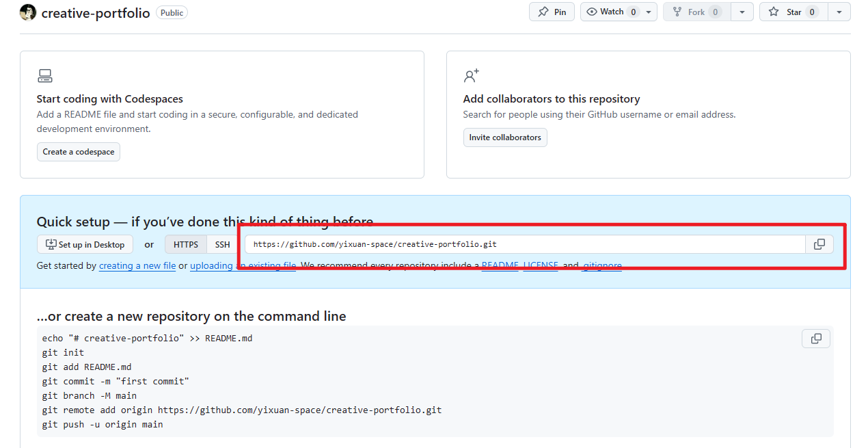Image resolution: width=868 pixels, height=448 pixels.
Task: Click the 'git branch -M main' line
Action: coord(90,395)
